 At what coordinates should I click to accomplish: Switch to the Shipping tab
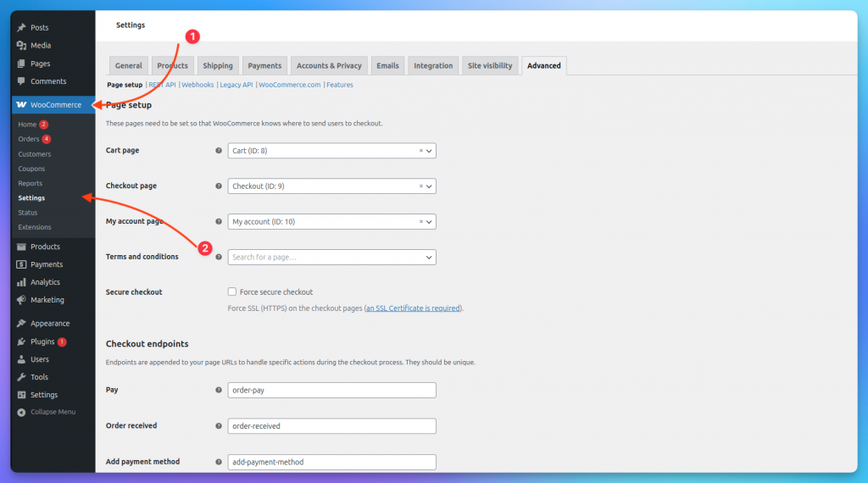coord(218,65)
